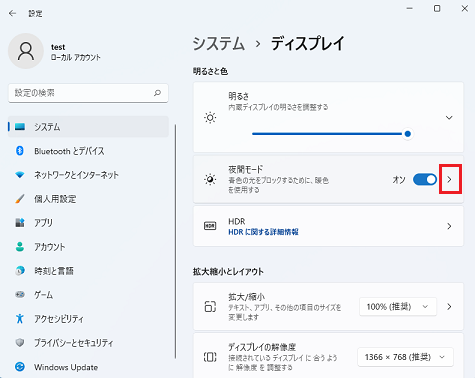Open Windows Update settings
Viewport: 475px width, 378px height.
88,367
